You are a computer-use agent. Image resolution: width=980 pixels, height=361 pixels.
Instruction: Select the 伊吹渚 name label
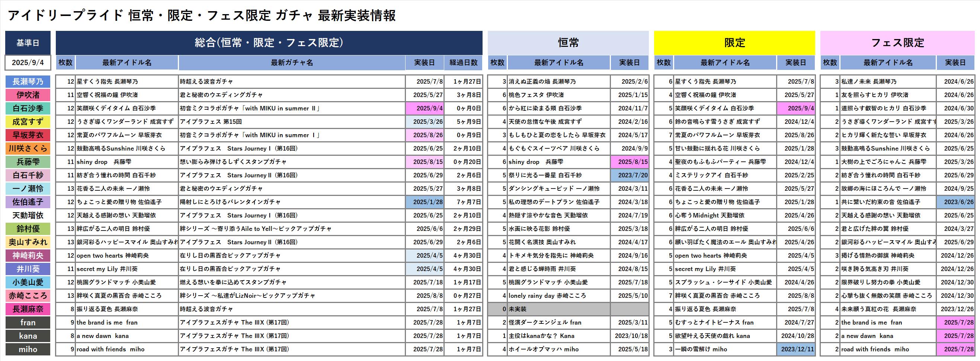[x=28, y=95]
